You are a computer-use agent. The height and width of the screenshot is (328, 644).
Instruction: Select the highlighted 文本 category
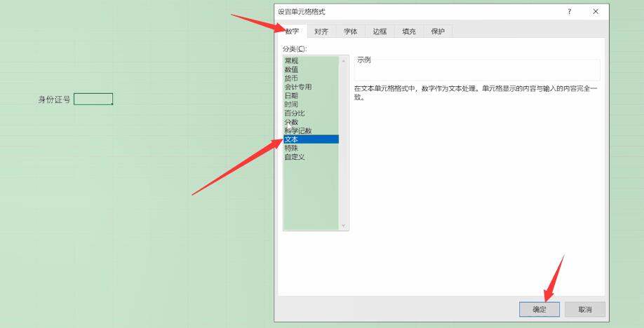(311, 139)
